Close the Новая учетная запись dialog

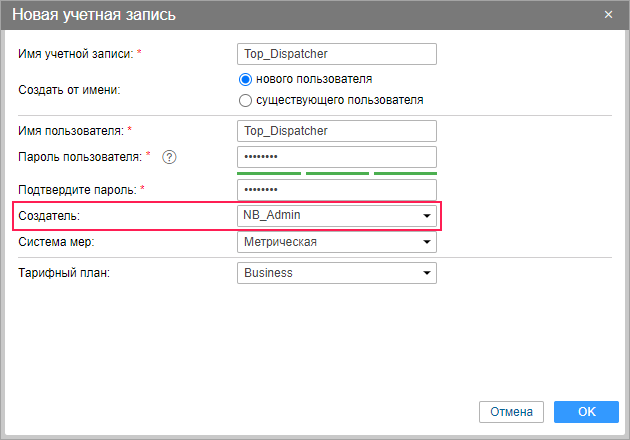coord(609,15)
